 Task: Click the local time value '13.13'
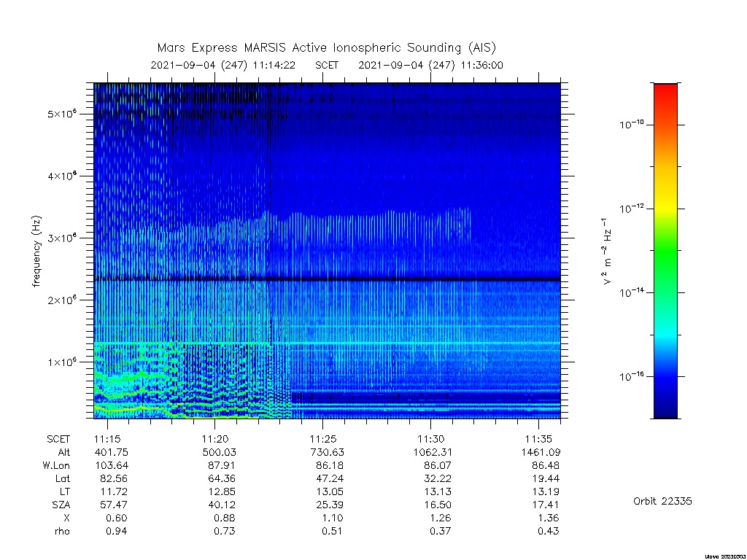click(438, 491)
